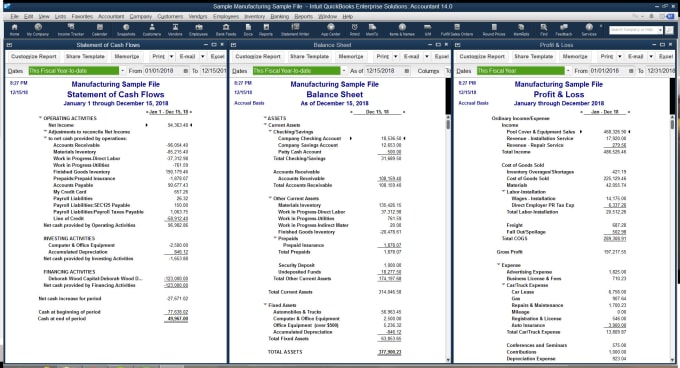The image size is (680, 368).
Task: Collapse the Expense section in Profit & Loss
Action: coord(499,265)
